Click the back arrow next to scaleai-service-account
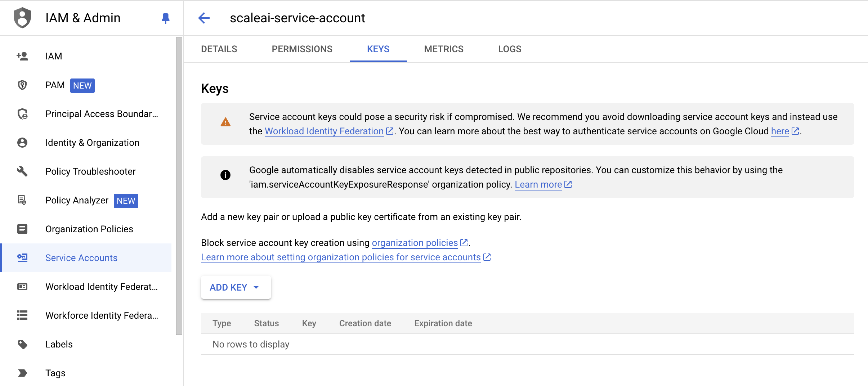 204,18
